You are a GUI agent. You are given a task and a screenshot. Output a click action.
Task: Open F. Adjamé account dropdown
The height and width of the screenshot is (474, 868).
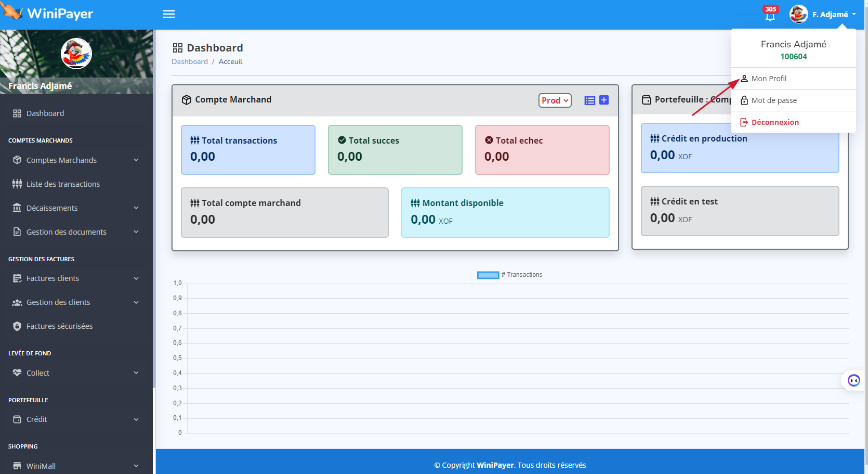click(x=833, y=15)
